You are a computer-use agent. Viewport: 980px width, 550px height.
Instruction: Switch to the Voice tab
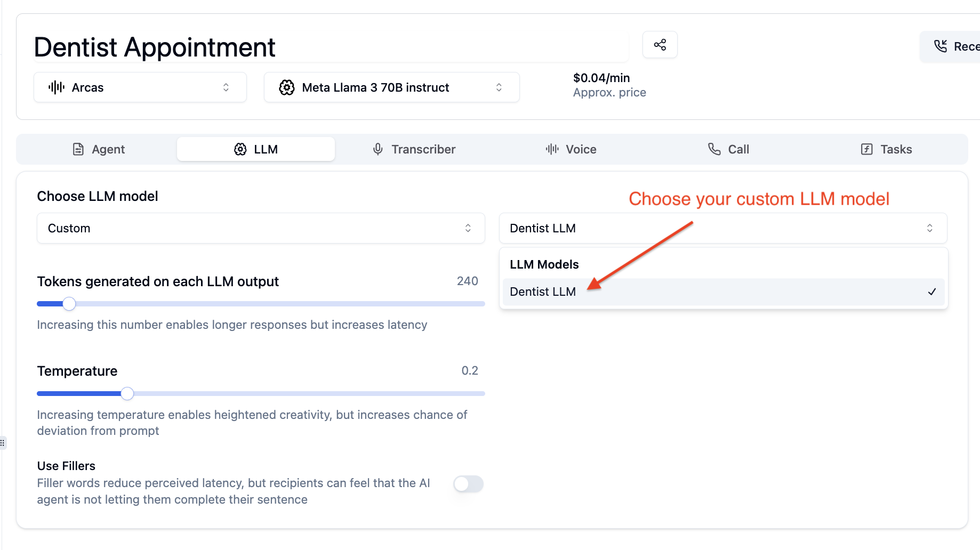(571, 149)
